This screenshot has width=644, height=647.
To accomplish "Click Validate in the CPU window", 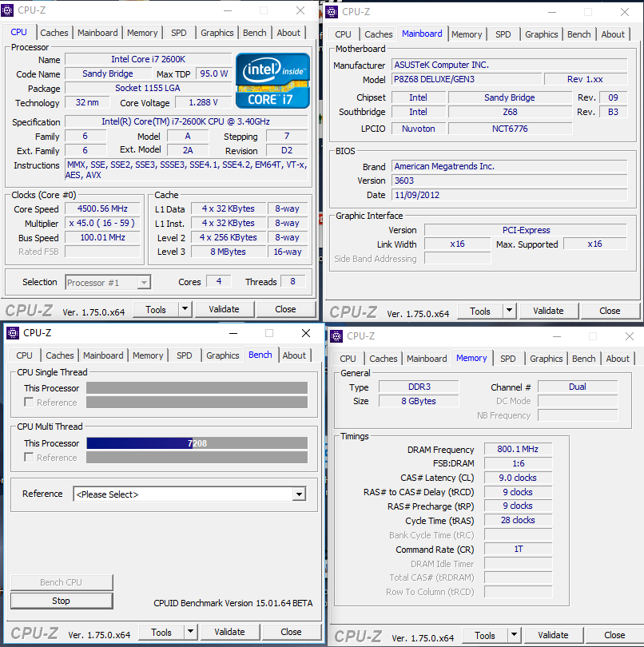I will click(225, 309).
